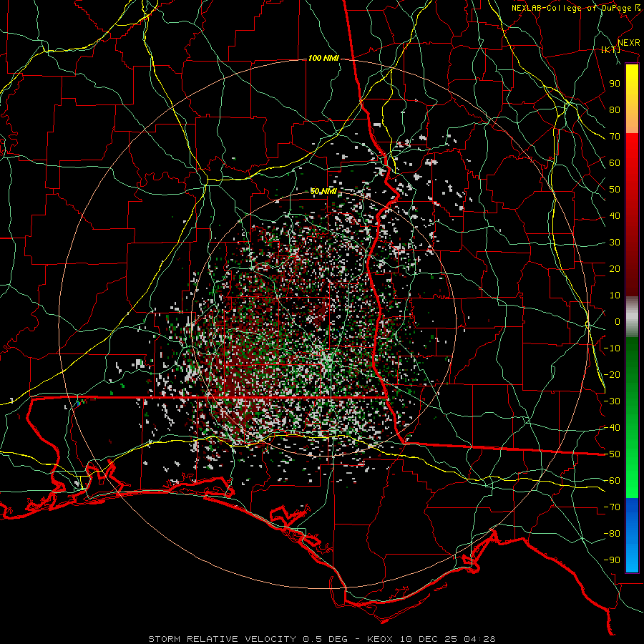The image size is (644, 644).
Task: Click the 30 value on the velocity scale
Action: 615,243
